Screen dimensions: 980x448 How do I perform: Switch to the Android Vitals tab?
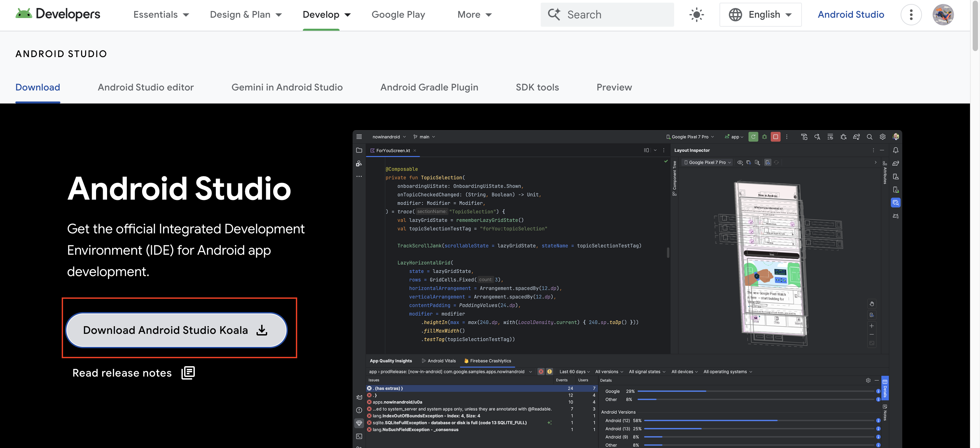pos(438,361)
